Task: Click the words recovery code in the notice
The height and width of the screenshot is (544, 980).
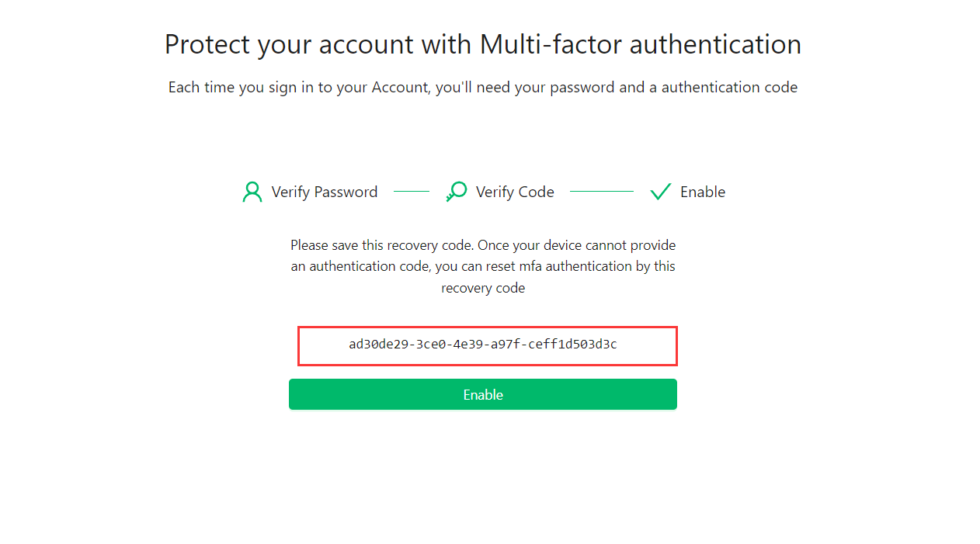Action: [x=483, y=287]
